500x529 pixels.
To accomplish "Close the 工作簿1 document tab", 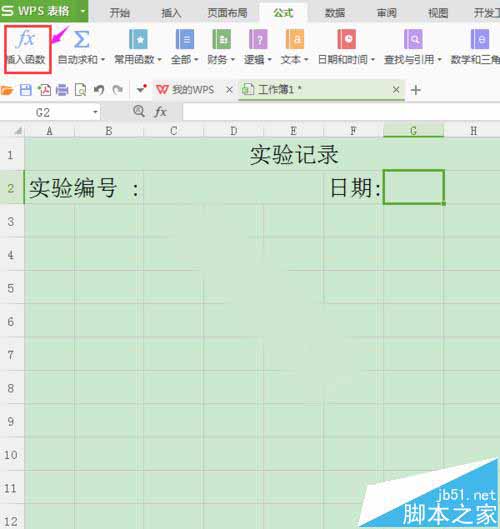I will click(x=396, y=90).
